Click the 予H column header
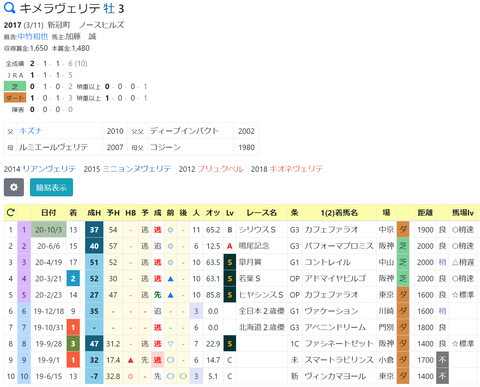This screenshot has height=387, width=480. (x=113, y=212)
